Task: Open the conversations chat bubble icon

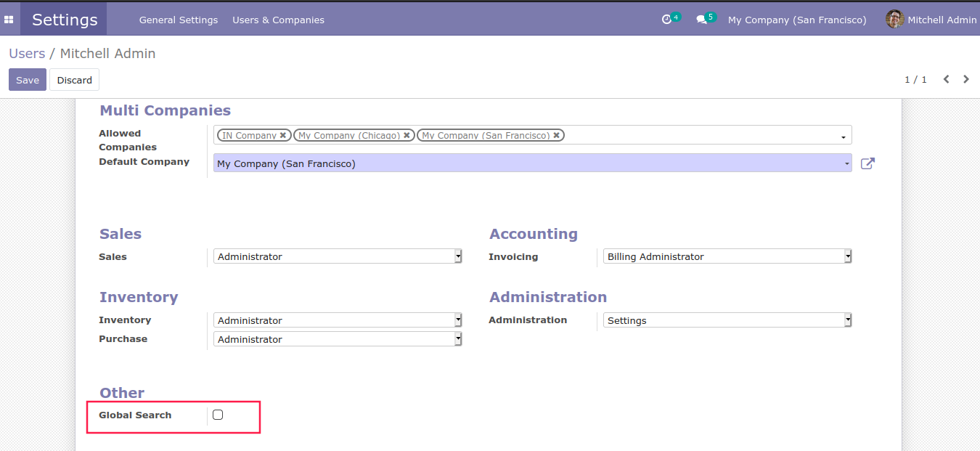Action: click(701, 20)
